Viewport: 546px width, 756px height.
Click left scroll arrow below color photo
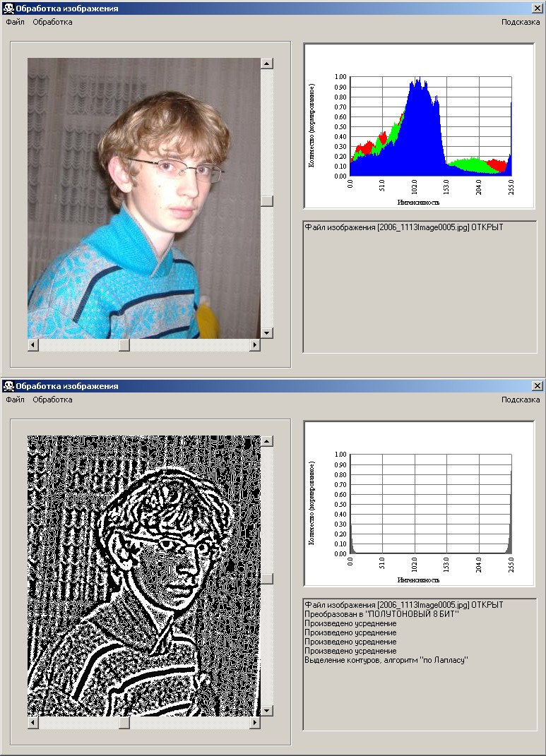pyautogui.click(x=33, y=344)
